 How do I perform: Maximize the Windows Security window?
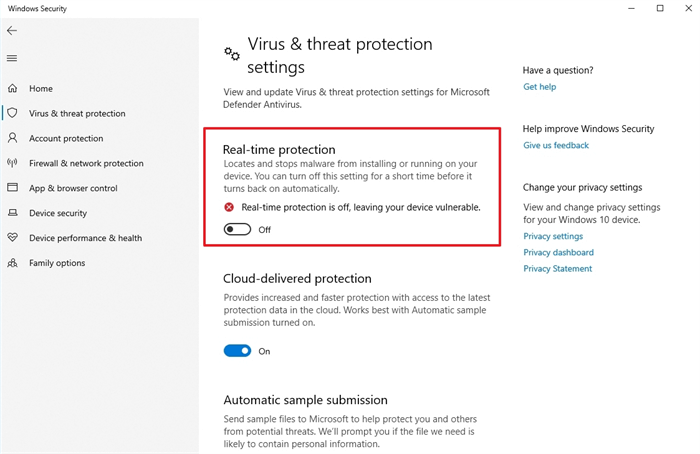pos(660,8)
